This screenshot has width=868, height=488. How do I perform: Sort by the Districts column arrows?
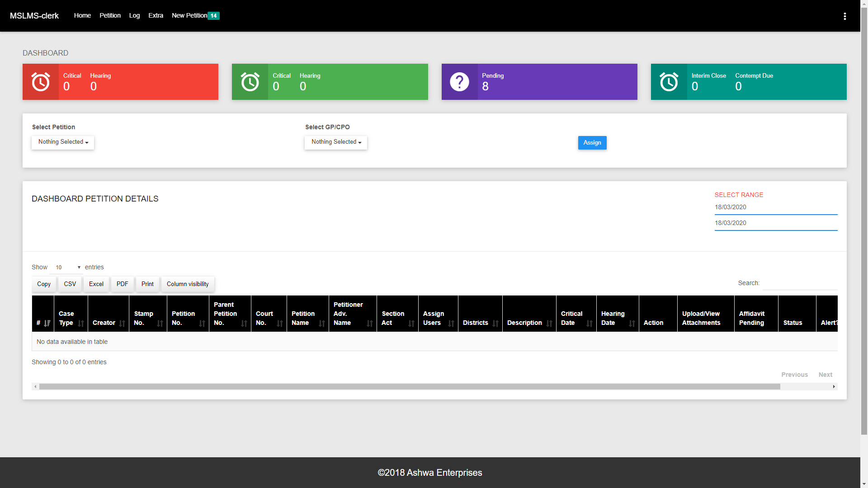(495, 323)
